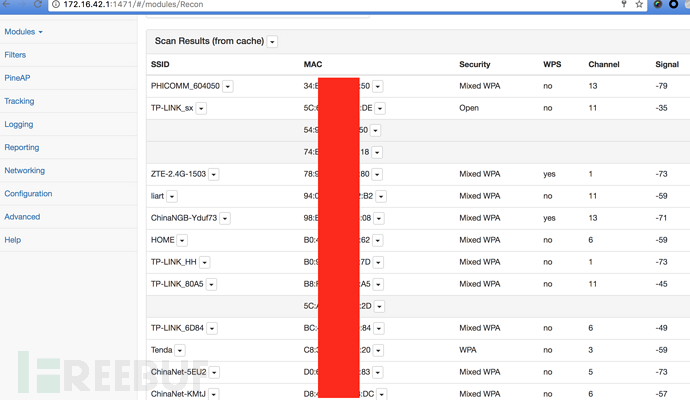Screen dimensions: 690x400
Task: Open dropdown beside SSID ZTE-2.4G-1503
Action: [x=213, y=174]
